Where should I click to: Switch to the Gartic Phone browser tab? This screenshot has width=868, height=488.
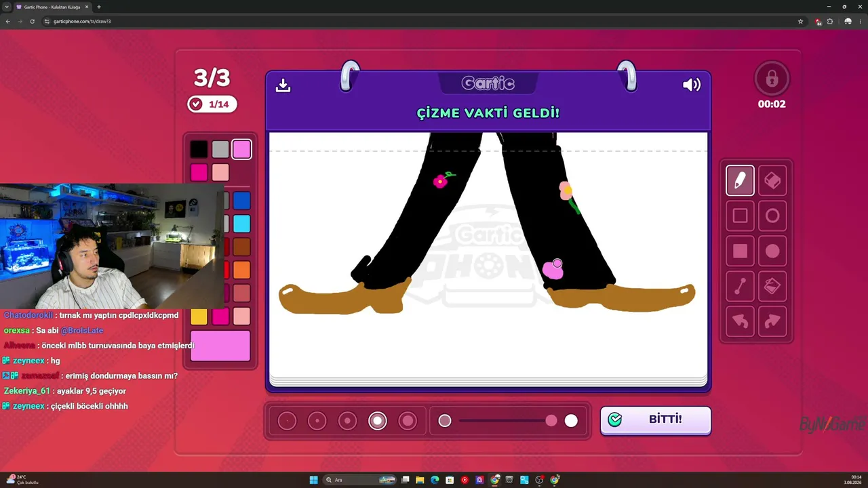coord(52,7)
